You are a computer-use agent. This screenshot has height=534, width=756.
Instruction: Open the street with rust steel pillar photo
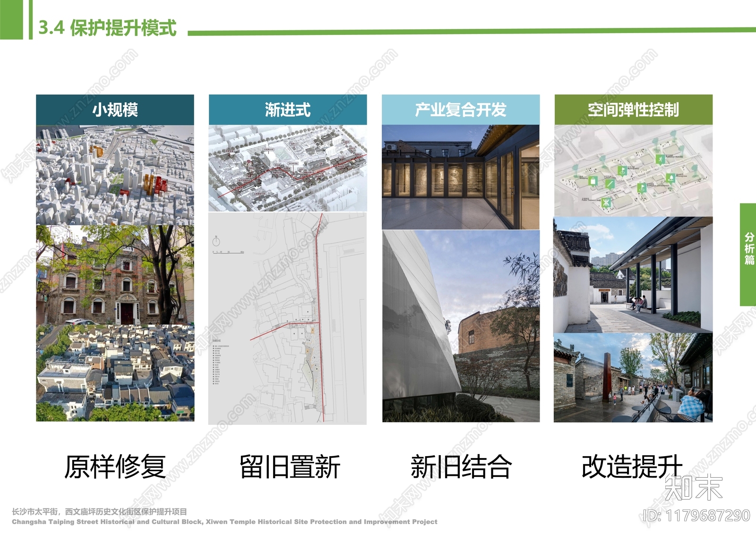click(x=633, y=378)
